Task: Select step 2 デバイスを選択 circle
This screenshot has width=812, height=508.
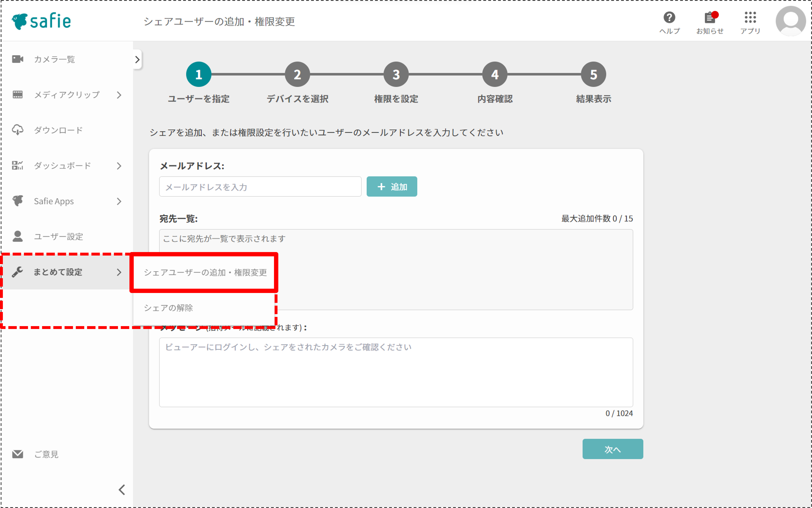Action: click(297, 74)
